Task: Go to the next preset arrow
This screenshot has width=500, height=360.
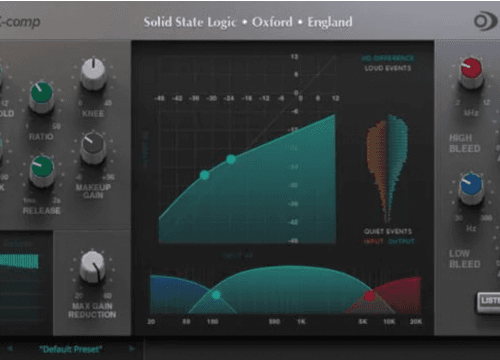Action: pos(132,349)
